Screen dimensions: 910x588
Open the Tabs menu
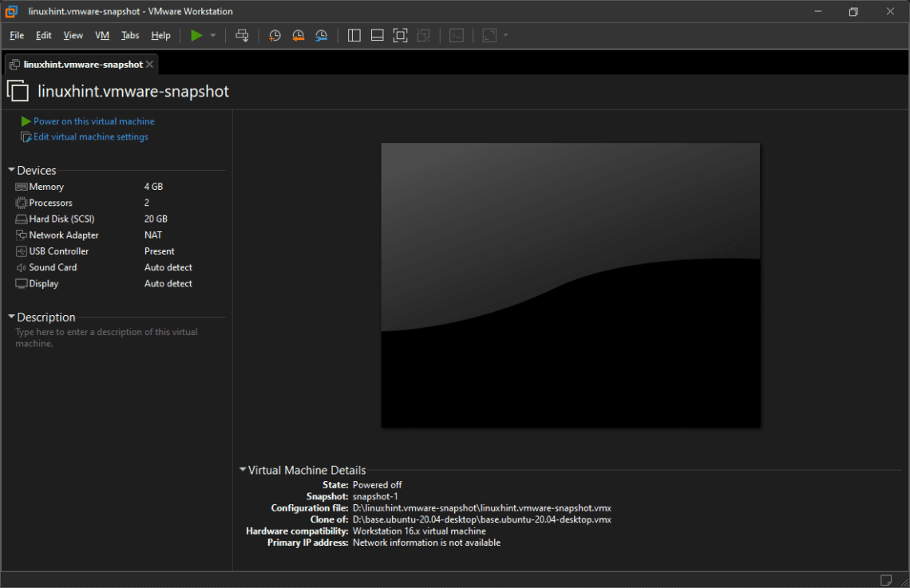[130, 35]
